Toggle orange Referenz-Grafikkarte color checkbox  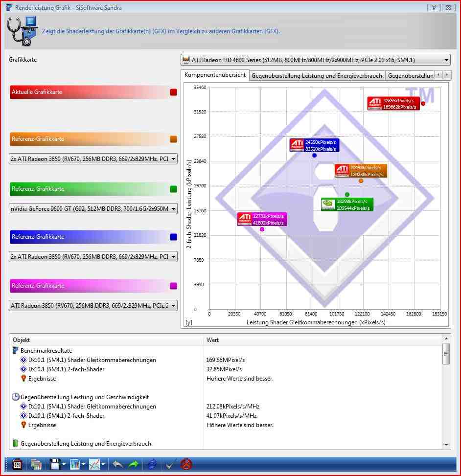tap(173, 139)
